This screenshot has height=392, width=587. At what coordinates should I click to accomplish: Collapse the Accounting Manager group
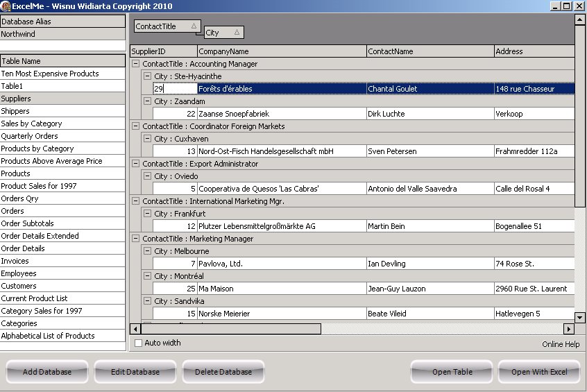(x=135, y=64)
